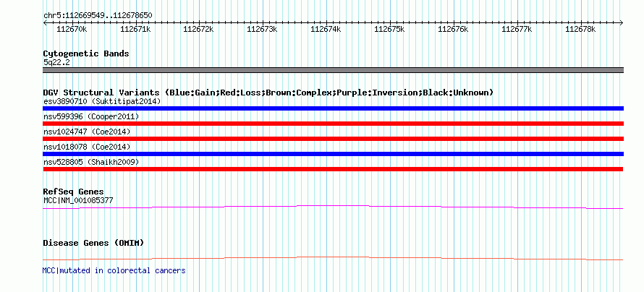This screenshot has width=644, height=292.
Task: Click the orange OMIM disease gene line
Action: point(333,257)
